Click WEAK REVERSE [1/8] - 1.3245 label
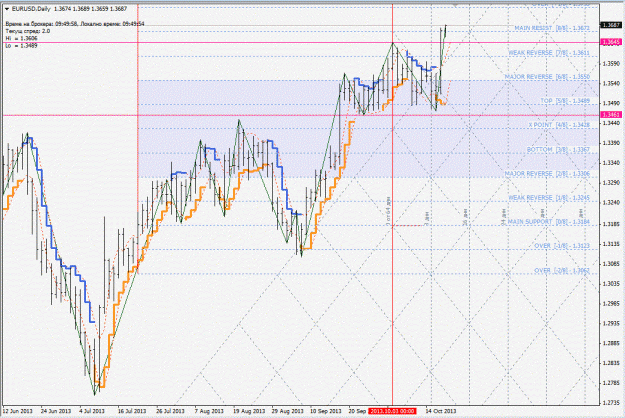 tap(549, 198)
